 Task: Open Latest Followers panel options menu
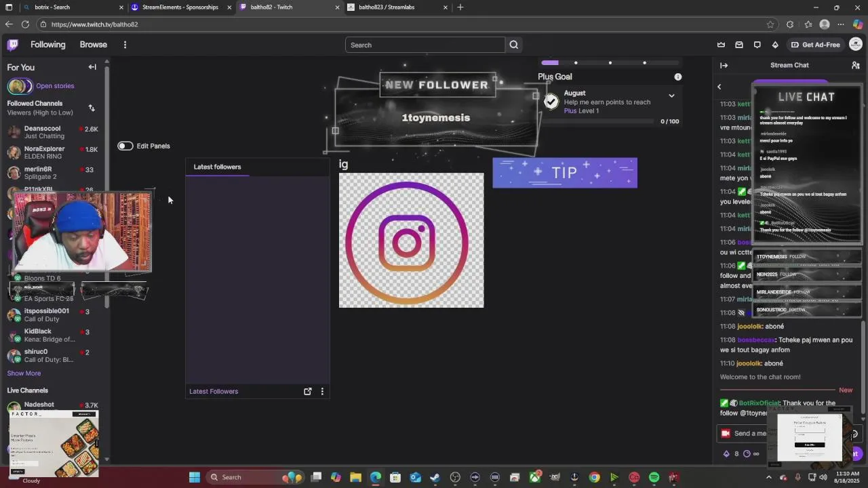322,391
